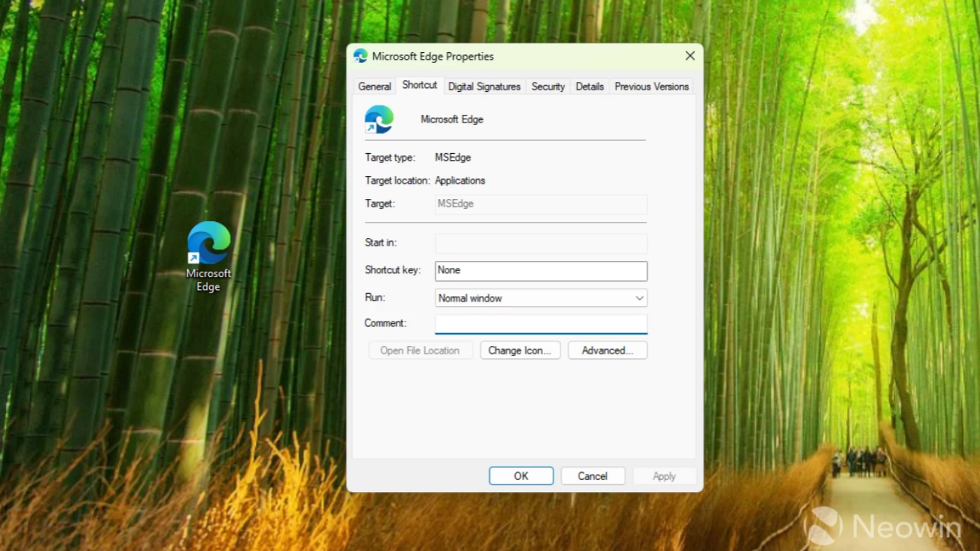Click the Edge icon in the dialog title bar
980x551 pixels.
click(360, 56)
